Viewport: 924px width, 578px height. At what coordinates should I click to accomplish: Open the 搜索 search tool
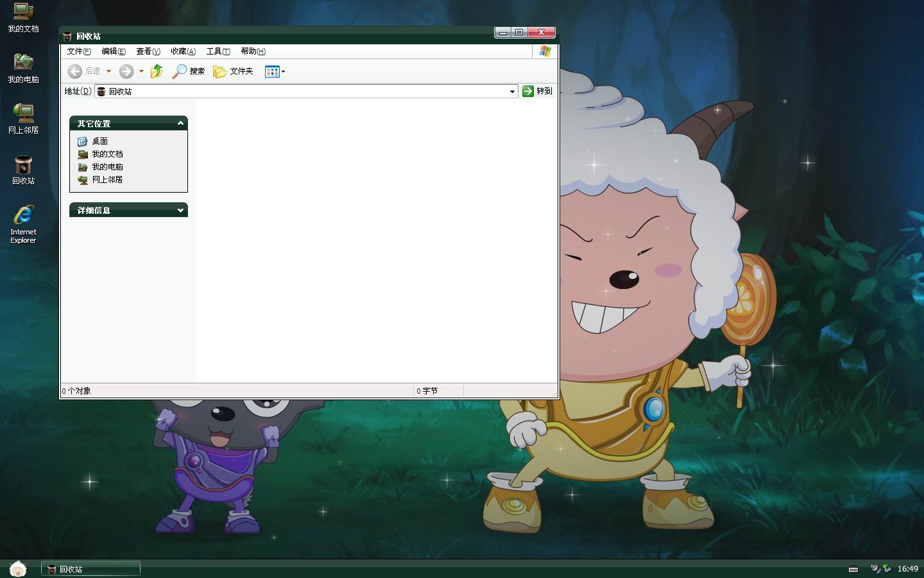coord(189,71)
